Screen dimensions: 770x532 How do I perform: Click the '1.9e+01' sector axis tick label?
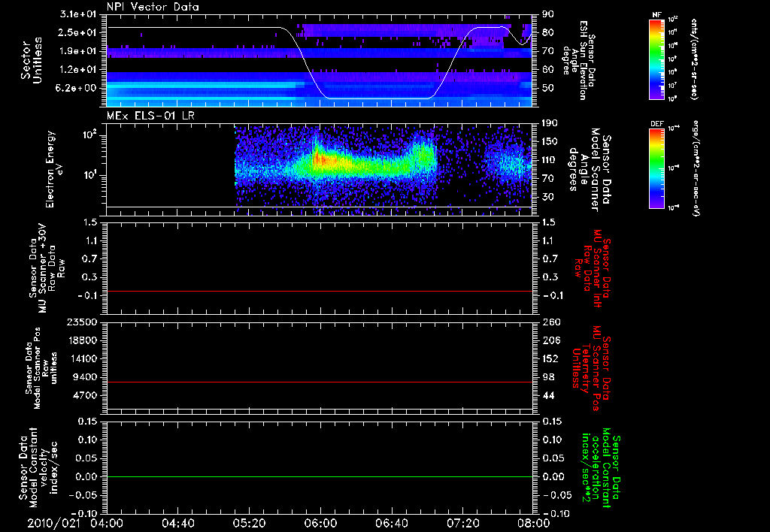click(78, 51)
